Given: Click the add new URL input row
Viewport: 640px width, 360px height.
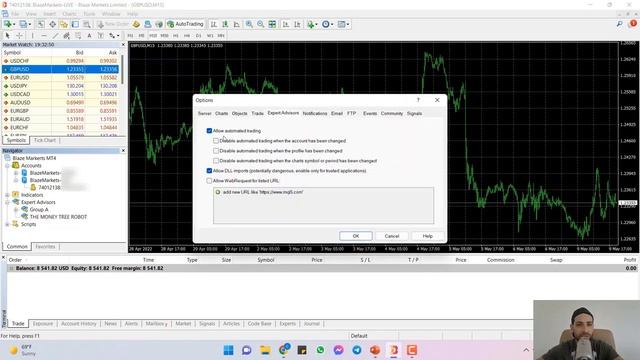Looking at the screenshot, I should pyautogui.click(x=323, y=192).
